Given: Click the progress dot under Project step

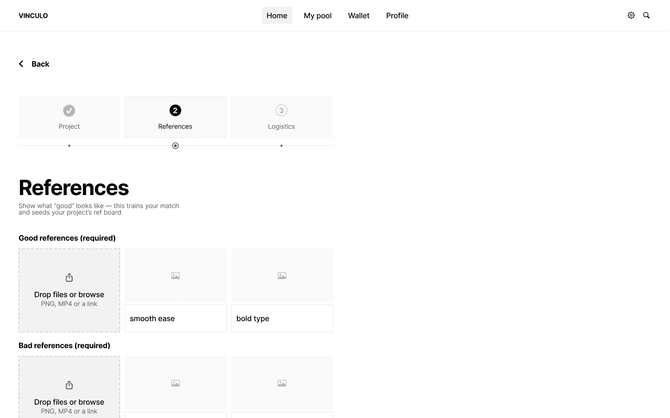Looking at the screenshot, I should coord(69,146).
